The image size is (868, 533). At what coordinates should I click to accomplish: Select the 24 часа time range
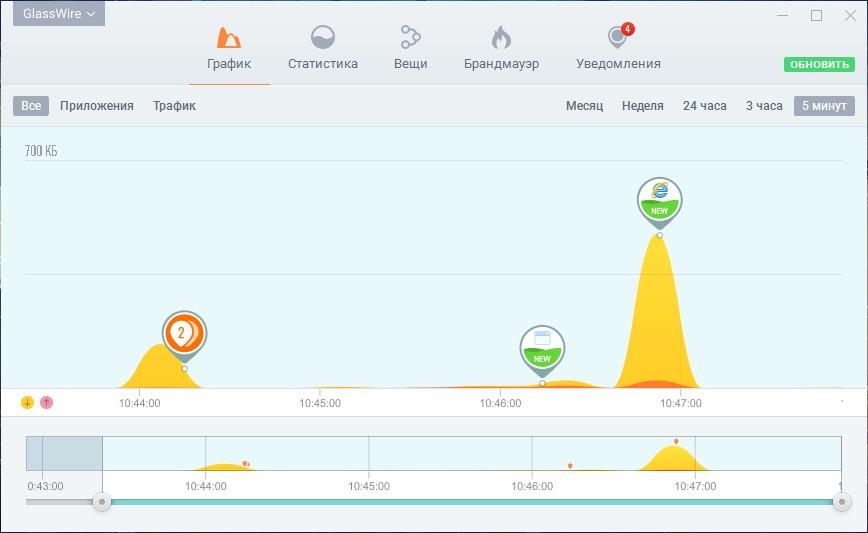(704, 106)
